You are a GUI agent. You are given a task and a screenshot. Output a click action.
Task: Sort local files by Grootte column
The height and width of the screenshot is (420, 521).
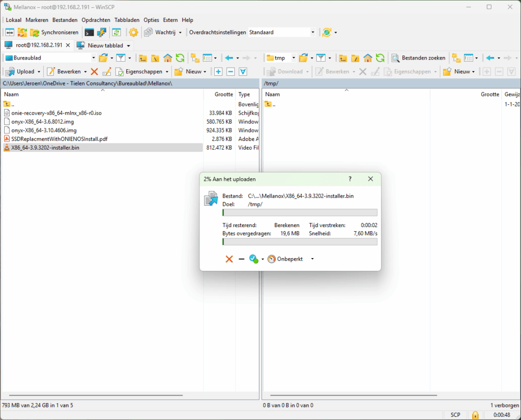click(x=220, y=95)
